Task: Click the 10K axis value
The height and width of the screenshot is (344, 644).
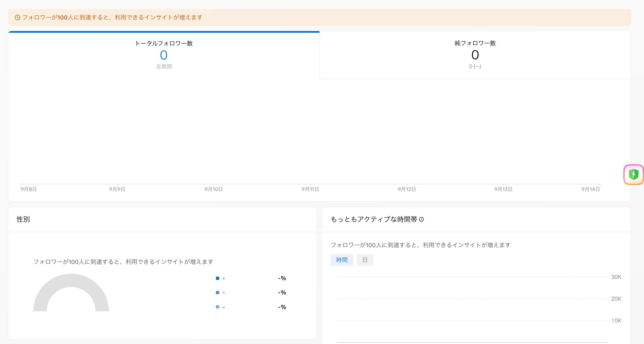Action: (616, 321)
